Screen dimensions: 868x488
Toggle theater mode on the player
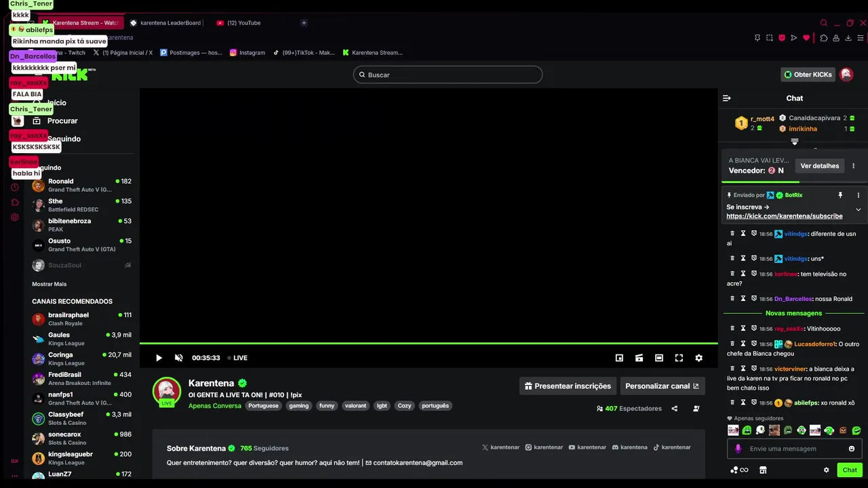[658, 358]
